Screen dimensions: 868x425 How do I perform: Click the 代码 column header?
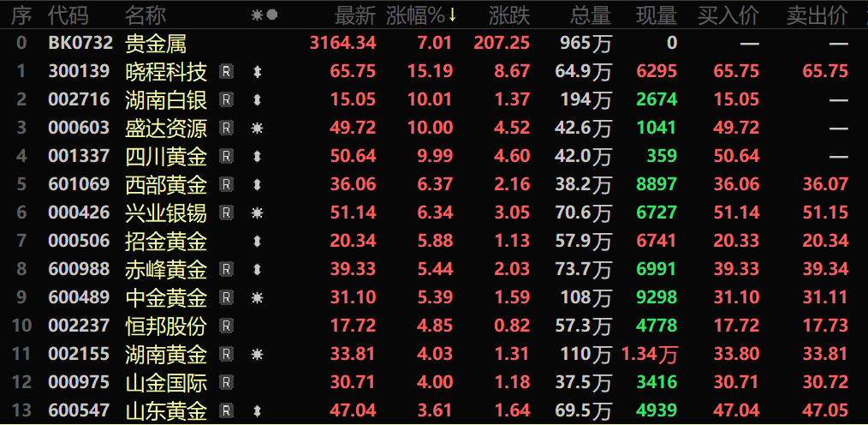pyautogui.click(x=68, y=16)
